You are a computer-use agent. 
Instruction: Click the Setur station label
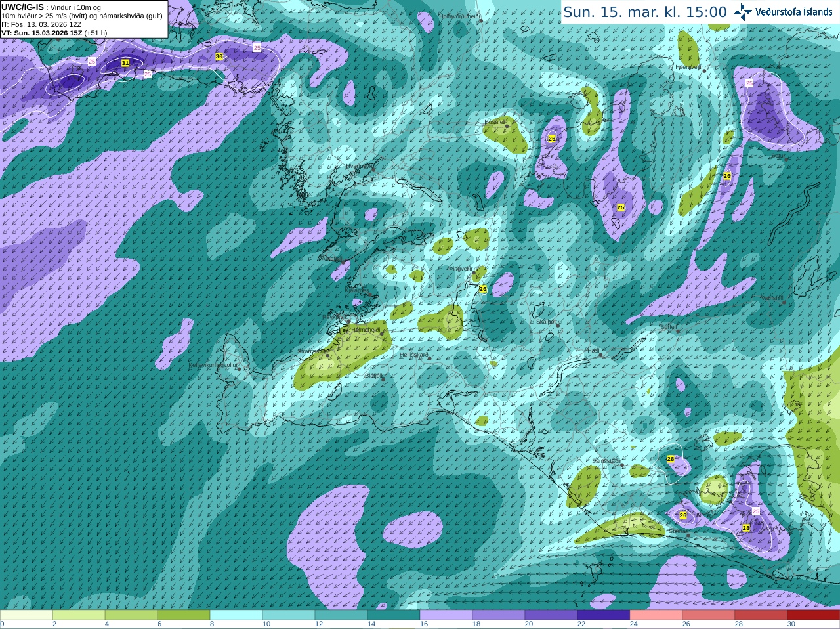pos(778,156)
